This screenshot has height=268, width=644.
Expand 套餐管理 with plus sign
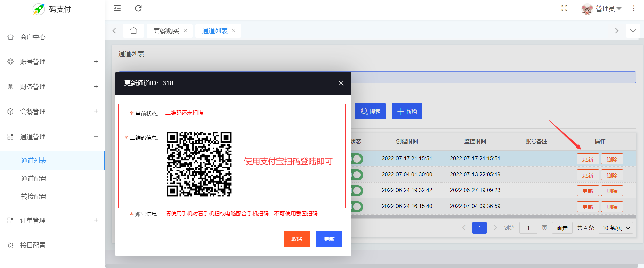point(96,111)
